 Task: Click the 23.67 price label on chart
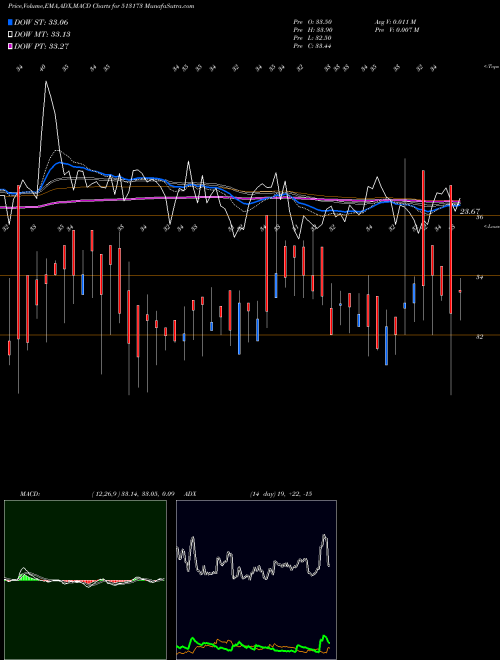pos(470,211)
